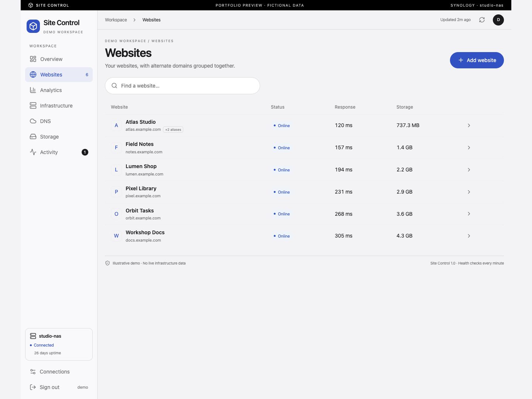Click the Connections sliders icon

coord(33,372)
